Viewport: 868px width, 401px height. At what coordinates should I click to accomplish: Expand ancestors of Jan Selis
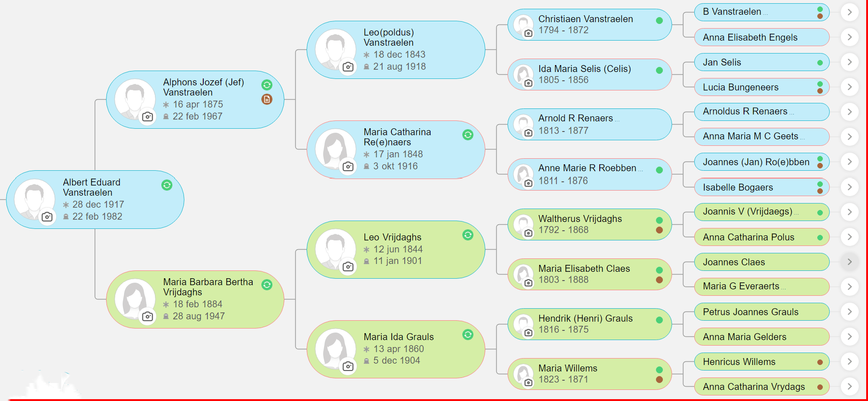coord(850,62)
